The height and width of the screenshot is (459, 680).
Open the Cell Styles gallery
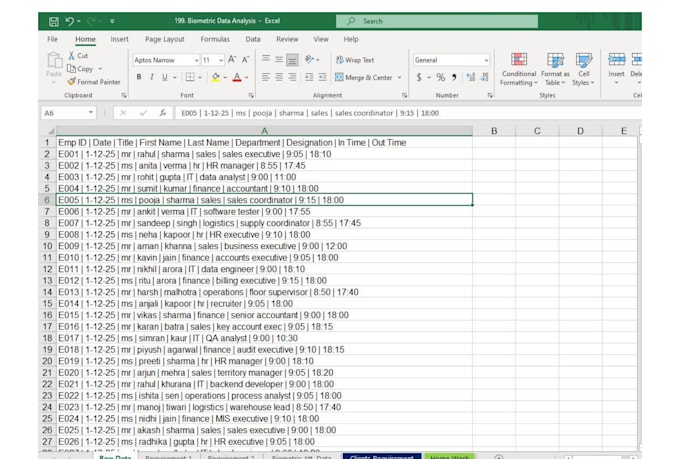tap(583, 69)
